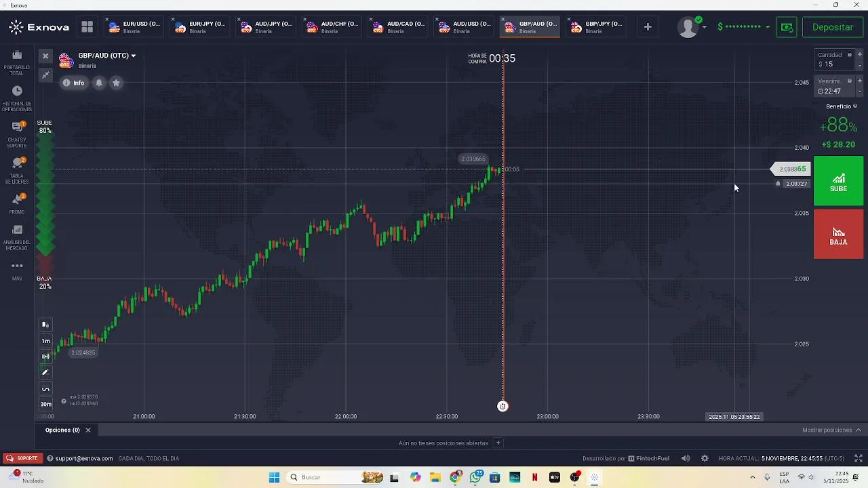The height and width of the screenshot is (488, 868).
Task: Click the Windows taskbar Buscar search box
Action: (336, 477)
